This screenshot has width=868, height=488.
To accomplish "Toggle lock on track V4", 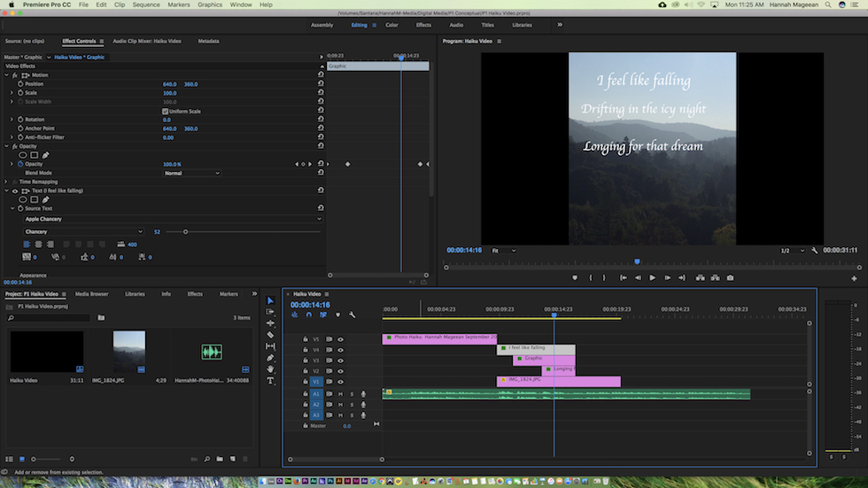I will click(x=305, y=350).
